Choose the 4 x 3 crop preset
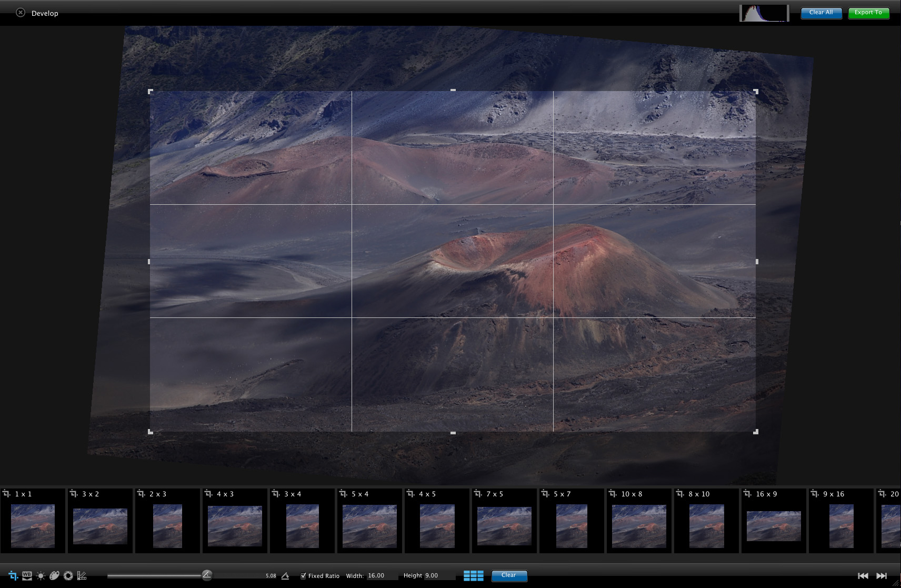This screenshot has width=901, height=588. (x=235, y=521)
